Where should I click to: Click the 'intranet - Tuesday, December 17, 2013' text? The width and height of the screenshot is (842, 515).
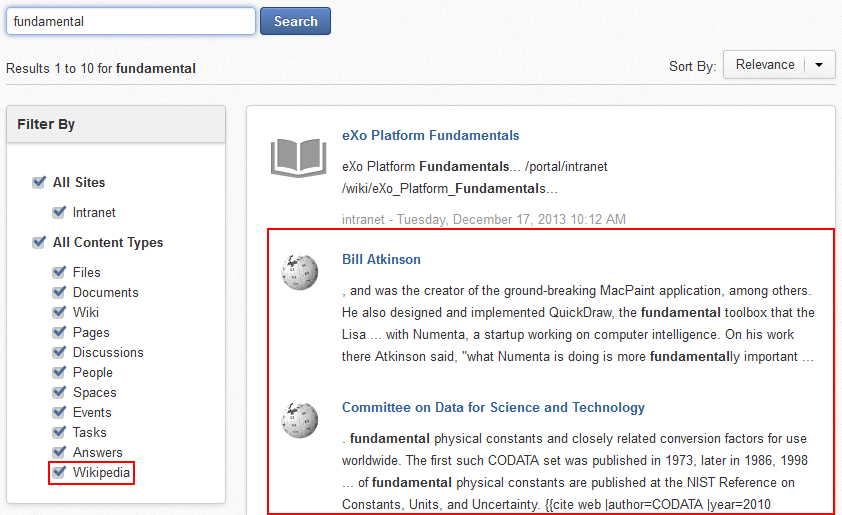(484, 220)
